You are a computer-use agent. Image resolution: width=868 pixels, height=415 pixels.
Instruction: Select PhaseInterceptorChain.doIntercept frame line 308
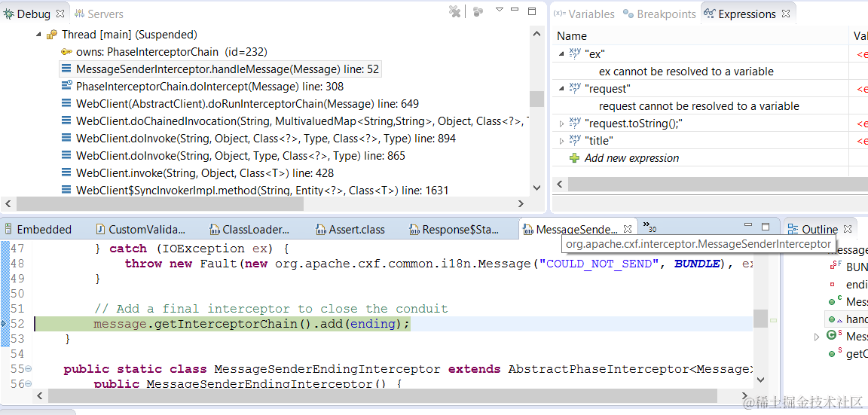[209, 87]
